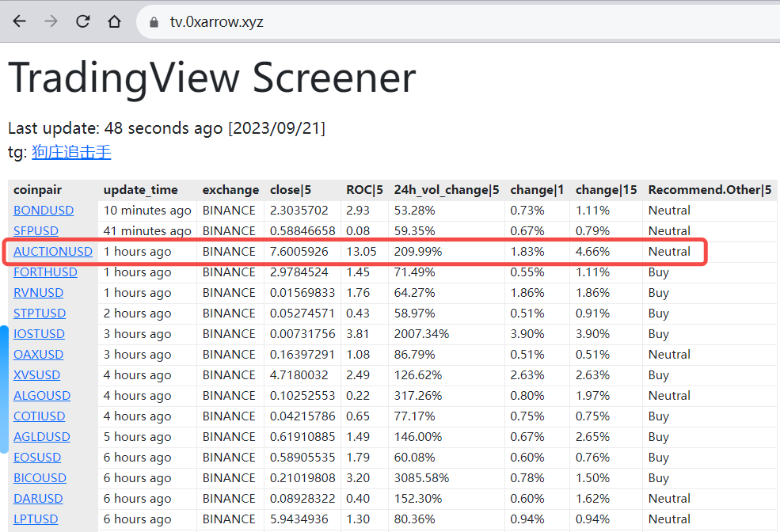Go back using the browser back arrow
Screen dimensions: 780x532
point(19,21)
